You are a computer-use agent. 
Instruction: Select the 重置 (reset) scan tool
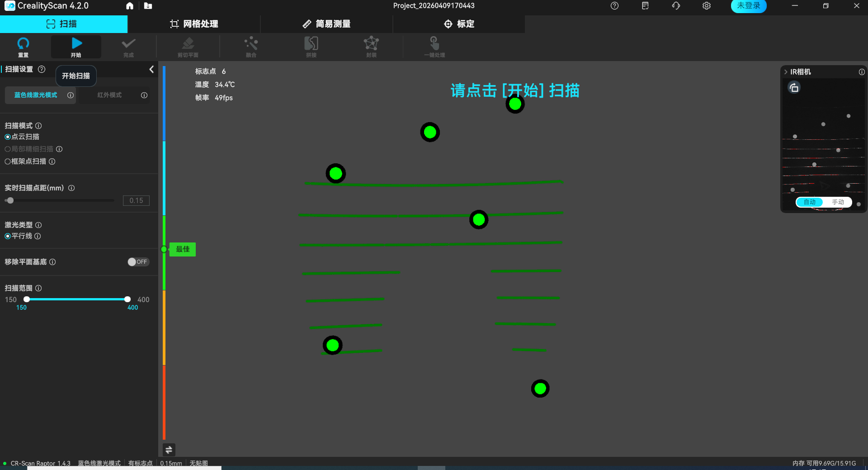tap(23, 47)
